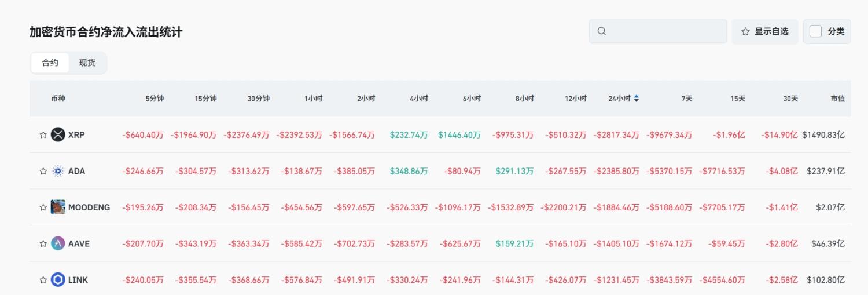
Task: Click into the coin search field
Action: (x=665, y=31)
